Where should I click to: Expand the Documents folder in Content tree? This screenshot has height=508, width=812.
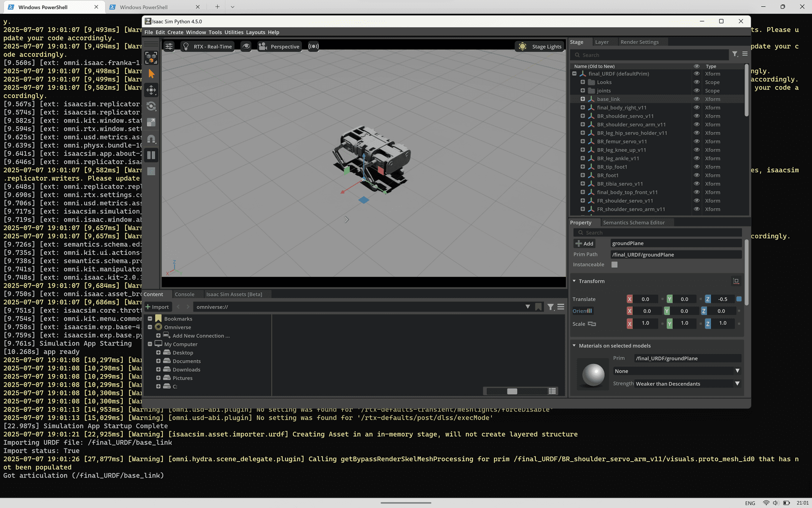pos(158,361)
